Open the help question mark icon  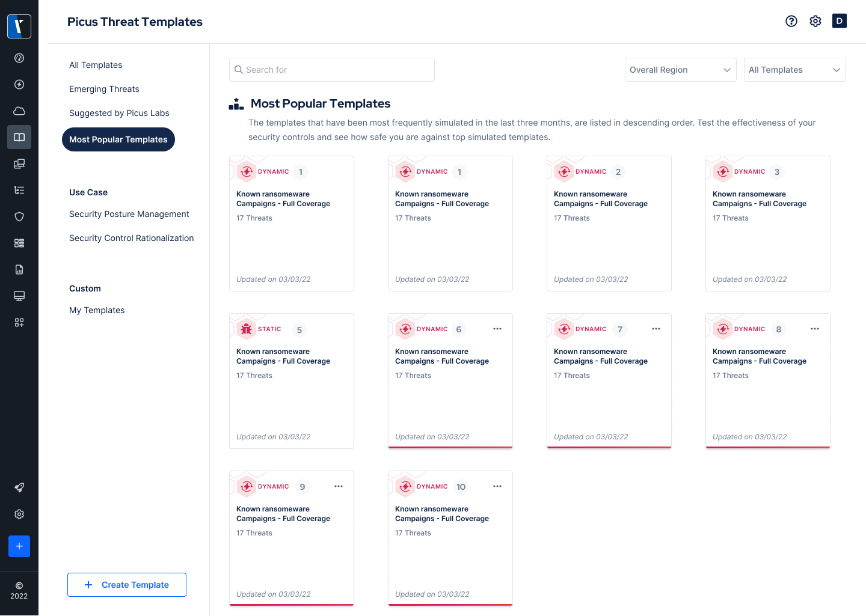tap(791, 21)
